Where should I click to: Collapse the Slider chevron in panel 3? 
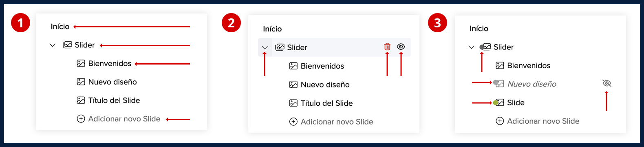[x=471, y=47]
